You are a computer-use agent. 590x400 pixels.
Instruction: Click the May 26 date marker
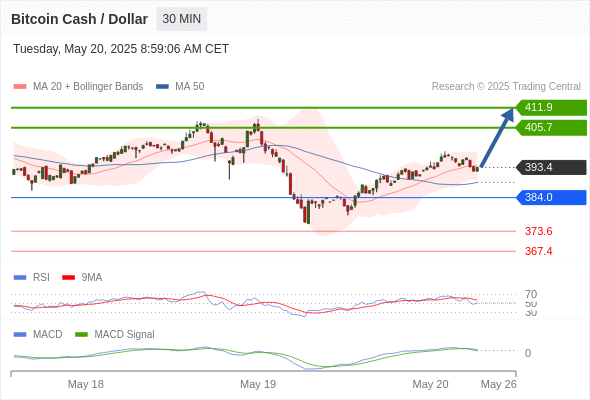[x=499, y=384]
